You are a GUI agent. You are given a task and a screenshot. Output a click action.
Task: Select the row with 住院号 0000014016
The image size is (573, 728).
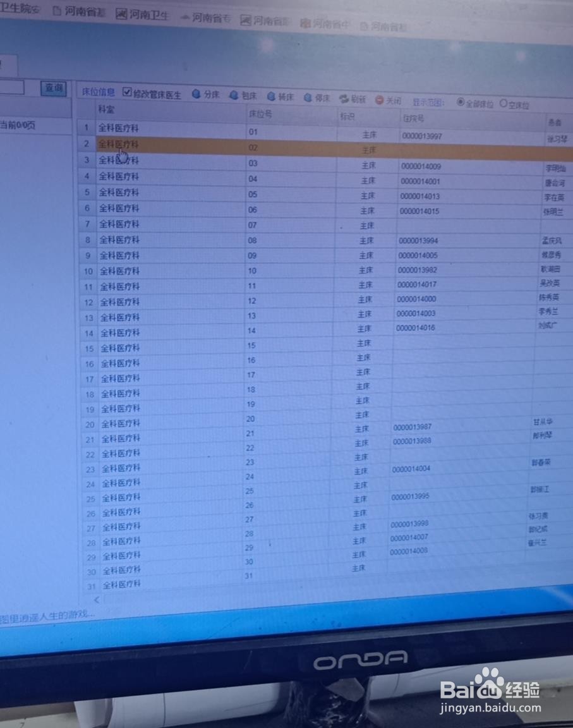click(325, 330)
